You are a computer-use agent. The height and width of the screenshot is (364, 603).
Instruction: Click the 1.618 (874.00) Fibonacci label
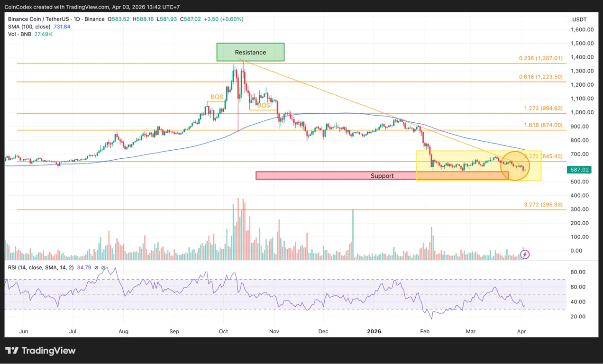(543, 125)
